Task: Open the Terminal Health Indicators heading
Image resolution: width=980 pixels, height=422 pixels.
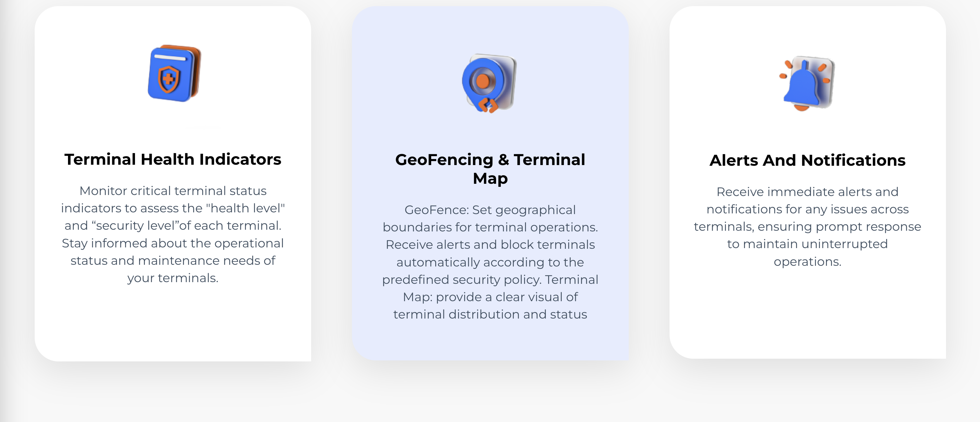Action: coord(173,159)
